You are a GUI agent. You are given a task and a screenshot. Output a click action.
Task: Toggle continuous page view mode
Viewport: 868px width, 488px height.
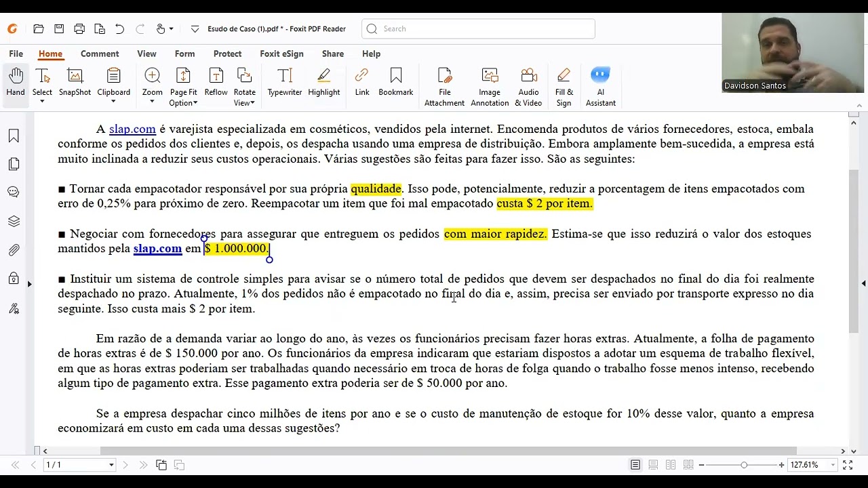pos(653,465)
